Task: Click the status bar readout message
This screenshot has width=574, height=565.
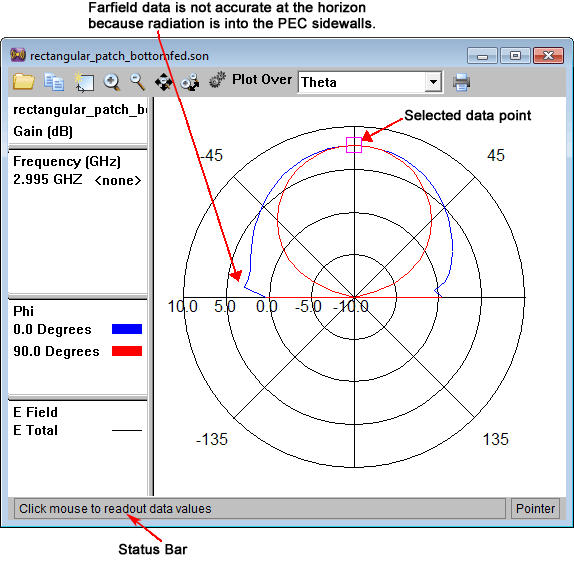Action: 115,508
